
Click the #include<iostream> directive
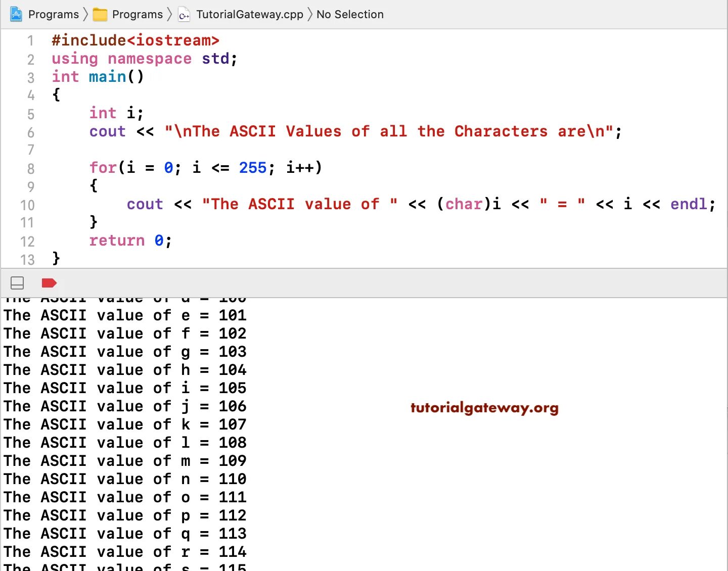(x=135, y=40)
